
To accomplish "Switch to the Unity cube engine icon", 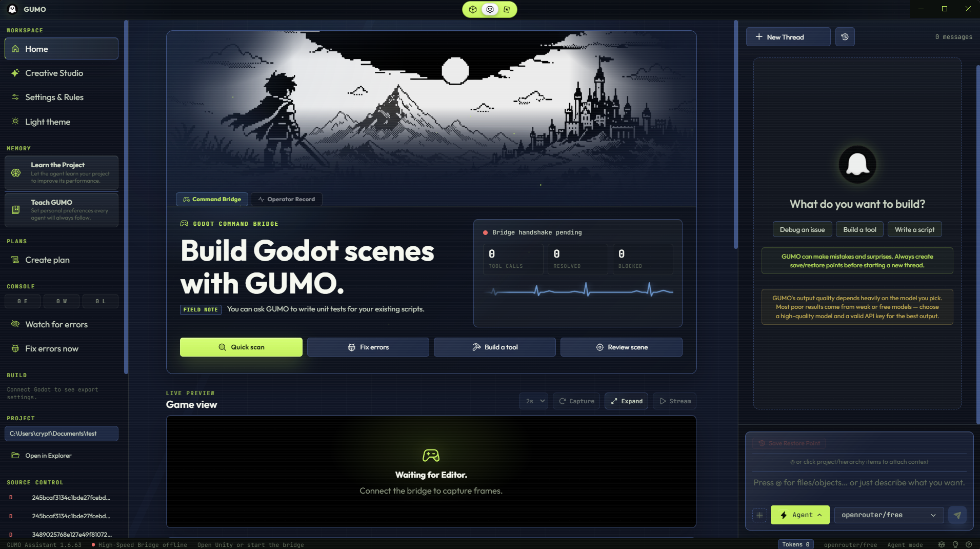I will 473,9.
